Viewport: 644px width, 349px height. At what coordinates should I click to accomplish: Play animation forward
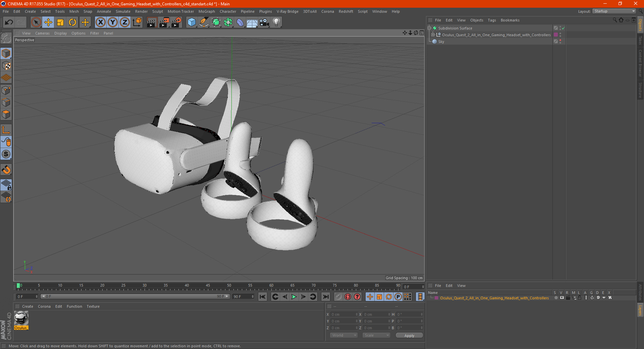pos(294,297)
